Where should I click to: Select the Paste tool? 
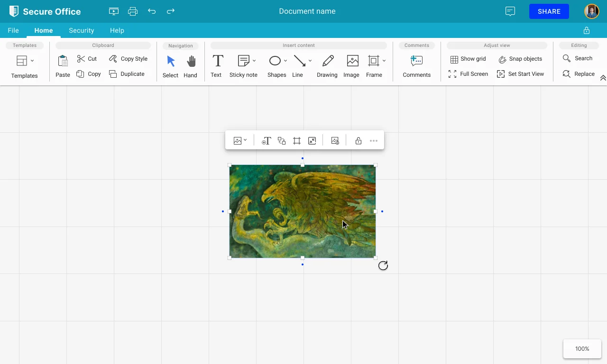[63, 66]
